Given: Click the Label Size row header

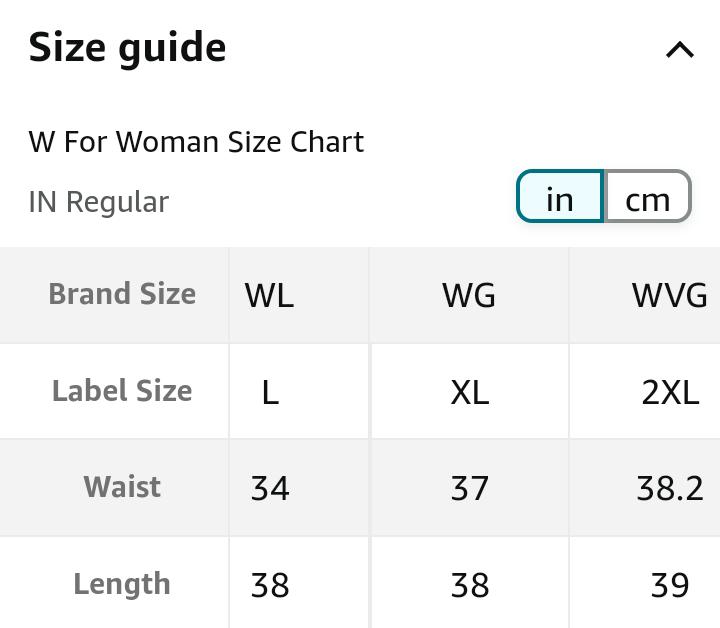Looking at the screenshot, I should tap(122, 391).
